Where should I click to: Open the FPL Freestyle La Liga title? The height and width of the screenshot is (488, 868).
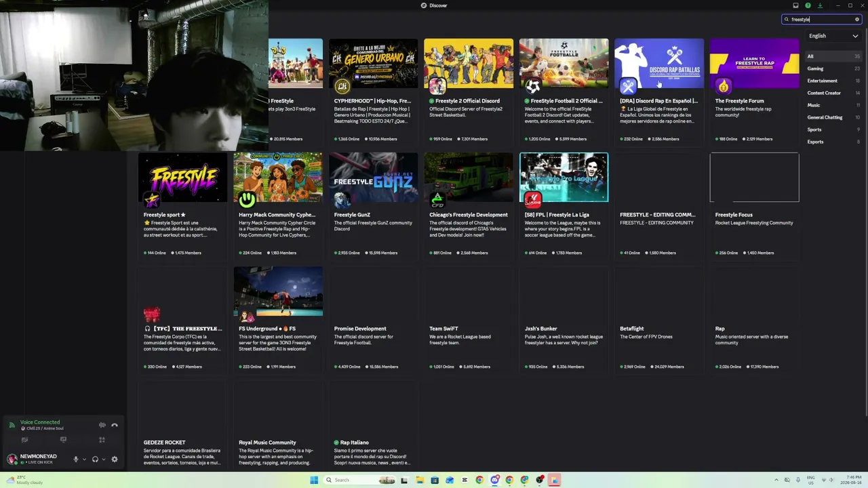(x=557, y=215)
